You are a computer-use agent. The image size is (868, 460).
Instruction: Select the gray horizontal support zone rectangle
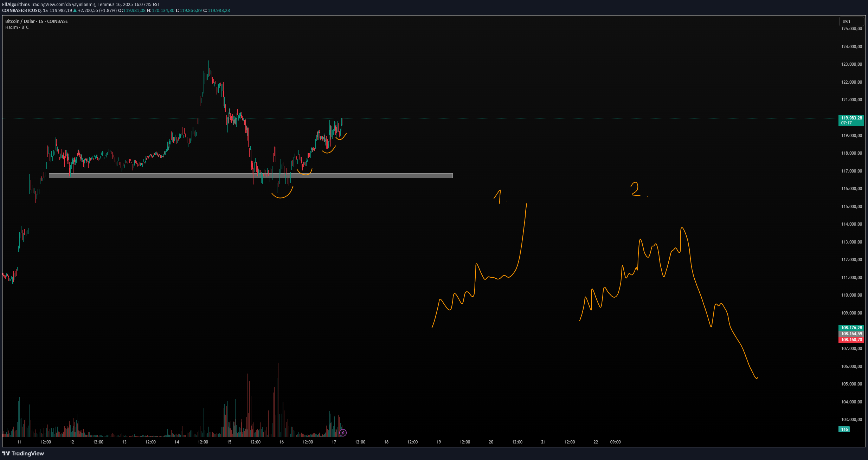tap(251, 176)
